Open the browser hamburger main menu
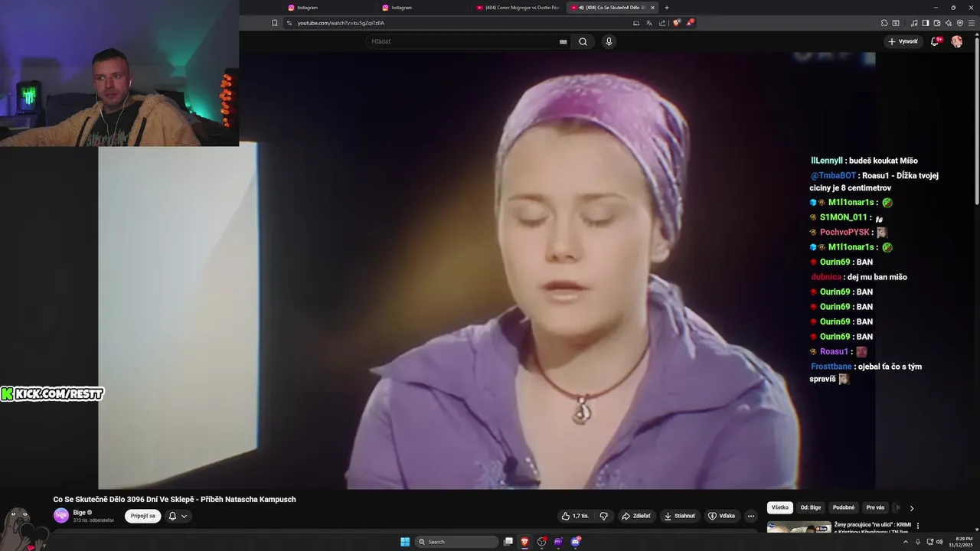Screen dimensions: 980x551 coord(972,23)
